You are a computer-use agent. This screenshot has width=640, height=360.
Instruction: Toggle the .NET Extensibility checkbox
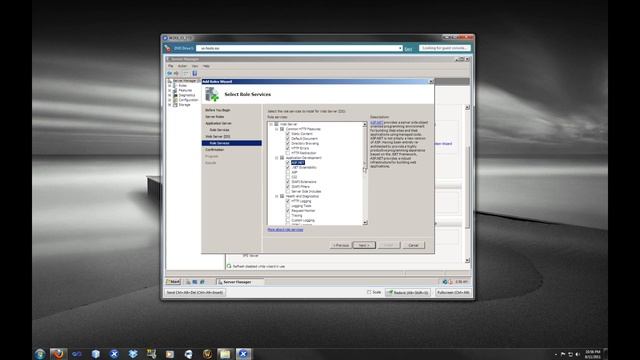point(288,167)
